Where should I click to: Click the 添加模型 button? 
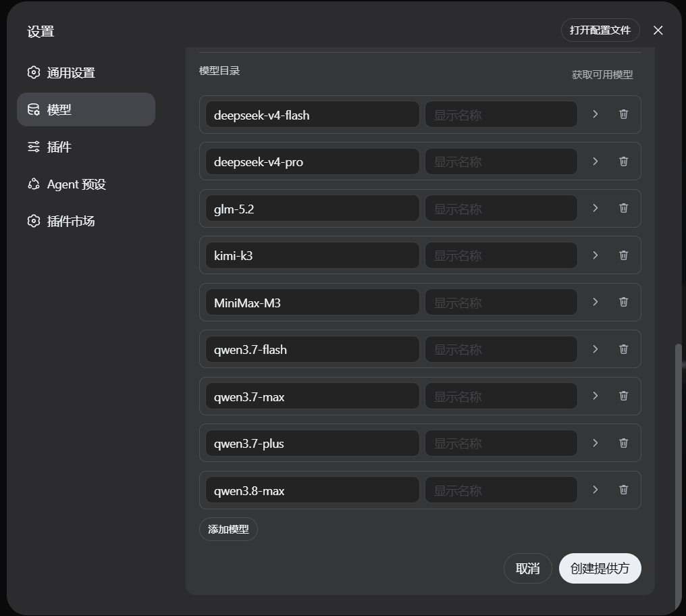click(228, 530)
